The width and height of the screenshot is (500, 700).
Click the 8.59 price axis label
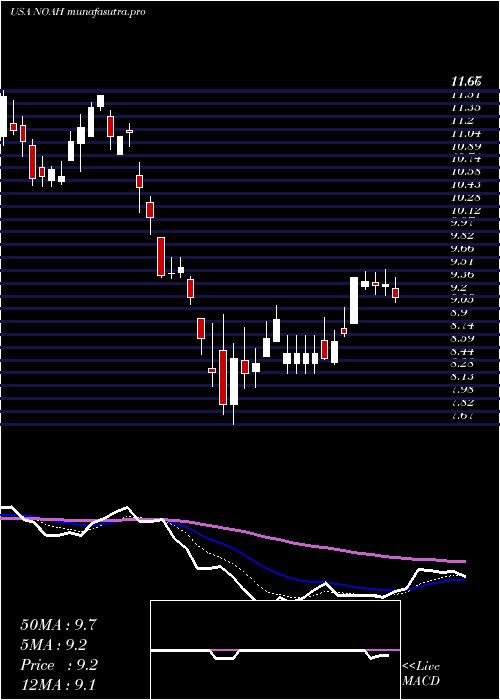pyautogui.click(x=462, y=339)
